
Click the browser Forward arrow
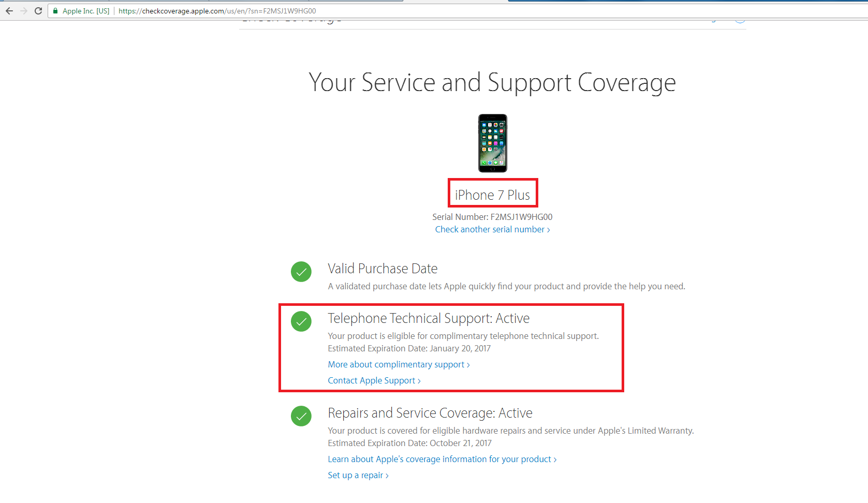click(x=24, y=11)
